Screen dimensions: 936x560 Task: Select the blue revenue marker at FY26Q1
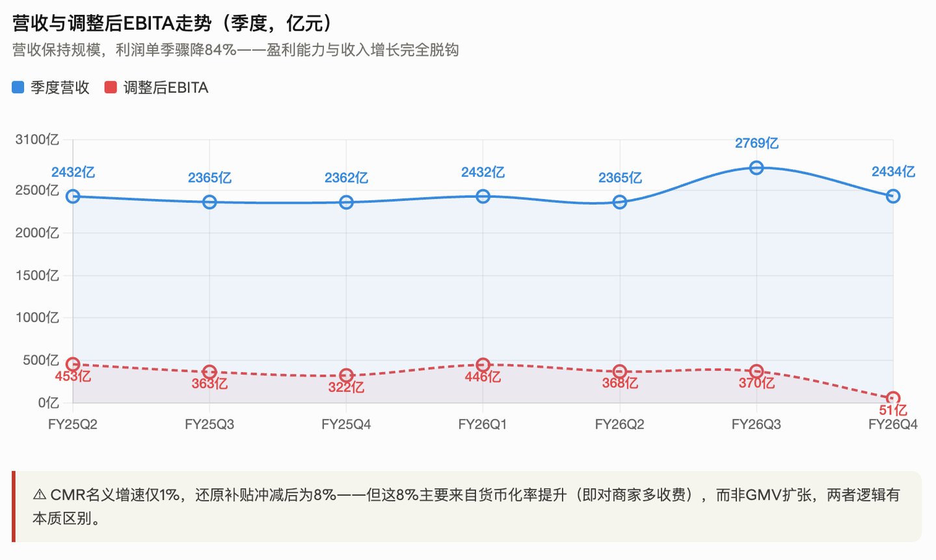[x=483, y=196]
